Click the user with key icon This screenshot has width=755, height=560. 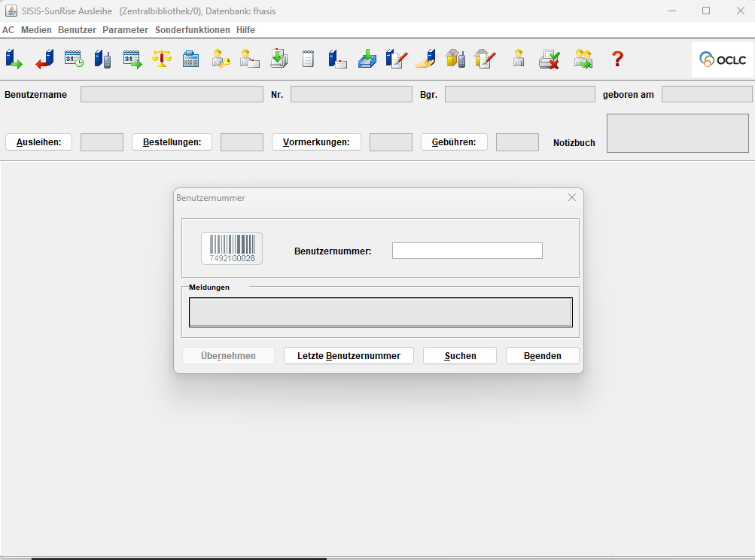pyautogui.click(x=221, y=59)
